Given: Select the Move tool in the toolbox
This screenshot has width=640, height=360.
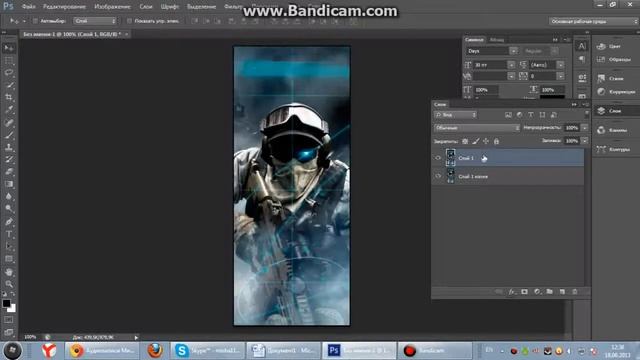Looking at the screenshot, I should click(9, 48).
